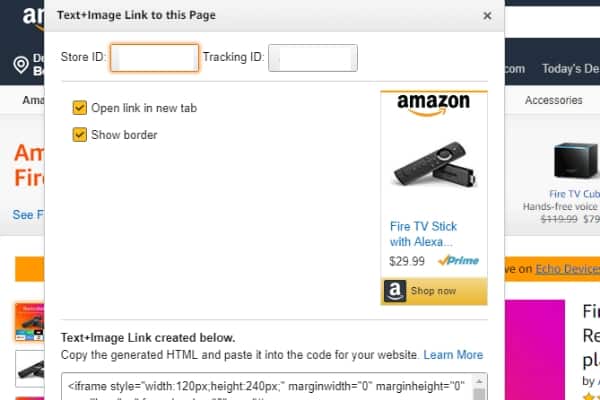Screen dimensions: 600x400
Task: Open the Accessories nav tab
Action: [x=553, y=100]
